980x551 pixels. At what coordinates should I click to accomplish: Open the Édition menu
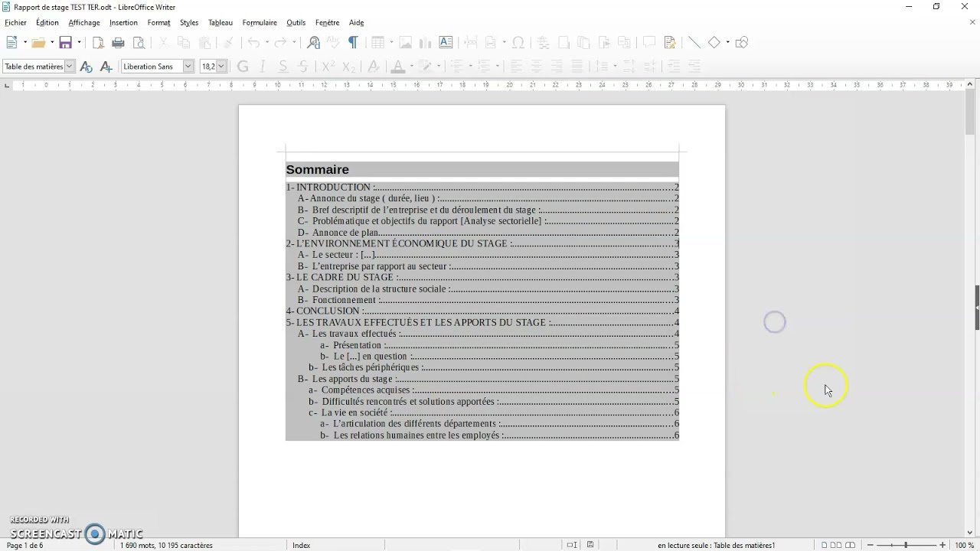47,23
